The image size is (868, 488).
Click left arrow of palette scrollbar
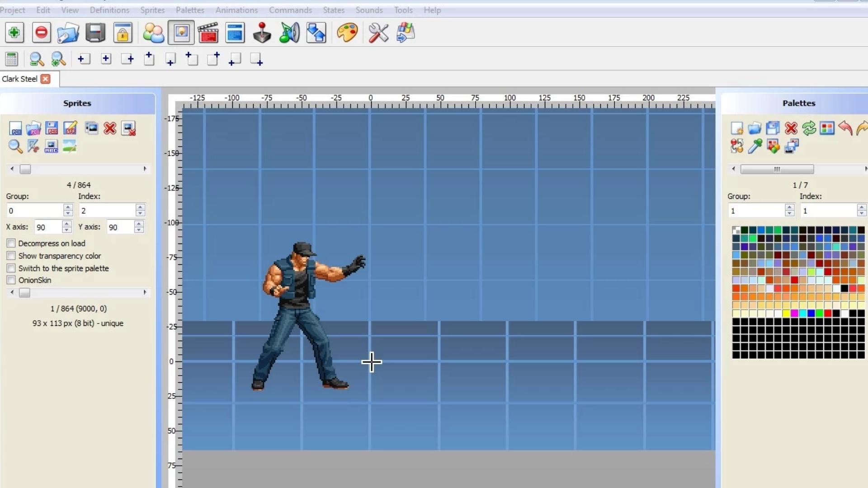click(x=734, y=169)
